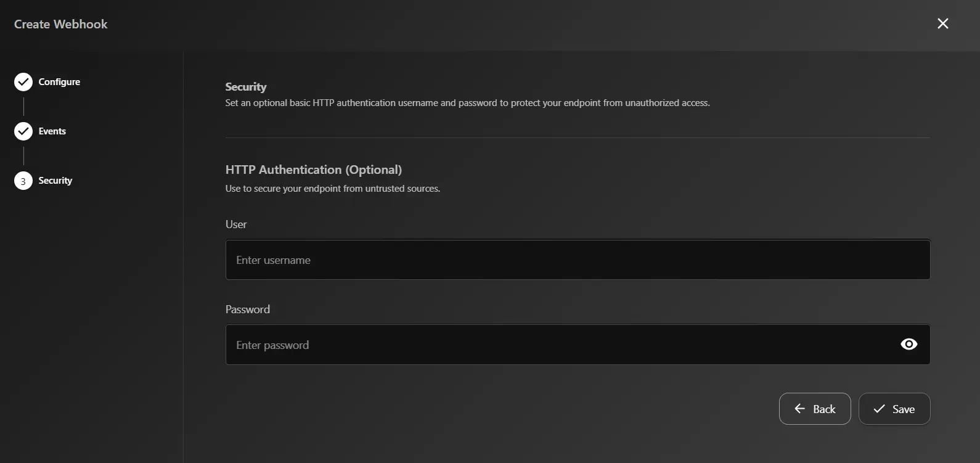
Task: Click the close X icon at top right
Action: pos(942,23)
